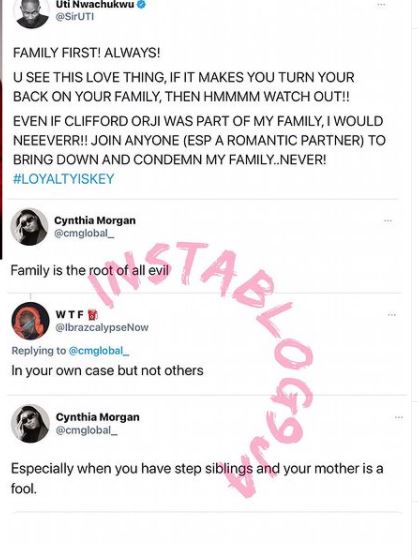418x557 pixels.
Task: Open more options dots on the WTF reply
Action: pyautogui.click(x=392, y=315)
